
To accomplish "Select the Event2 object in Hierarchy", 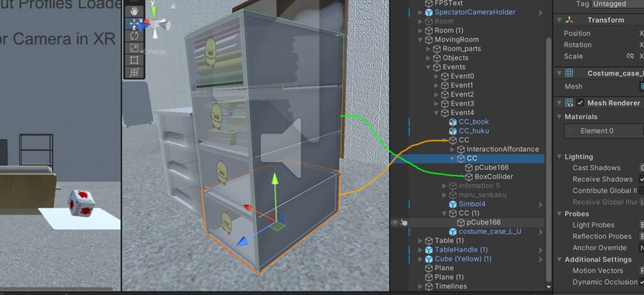I will 462,94.
